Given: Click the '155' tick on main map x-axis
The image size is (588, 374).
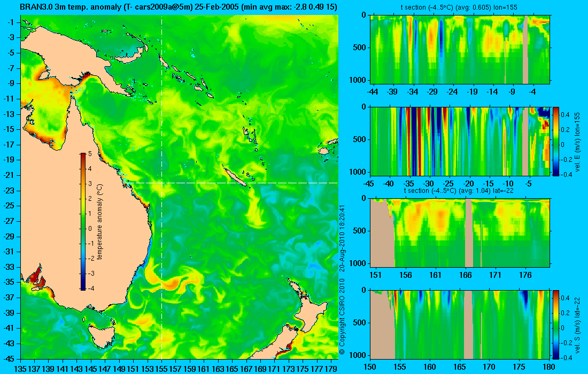Looking at the screenshot, I should tap(161, 368).
